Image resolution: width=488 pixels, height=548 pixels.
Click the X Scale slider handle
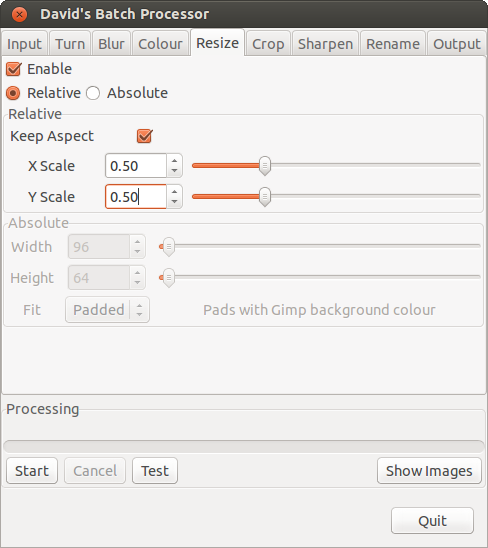pyautogui.click(x=265, y=166)
